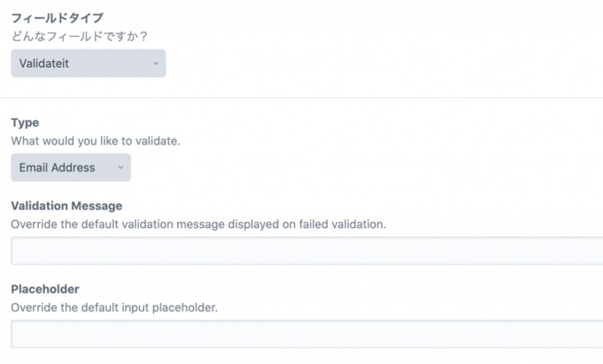
Task: Open the Email Address type dropdown
Action: tap(71, 167)
